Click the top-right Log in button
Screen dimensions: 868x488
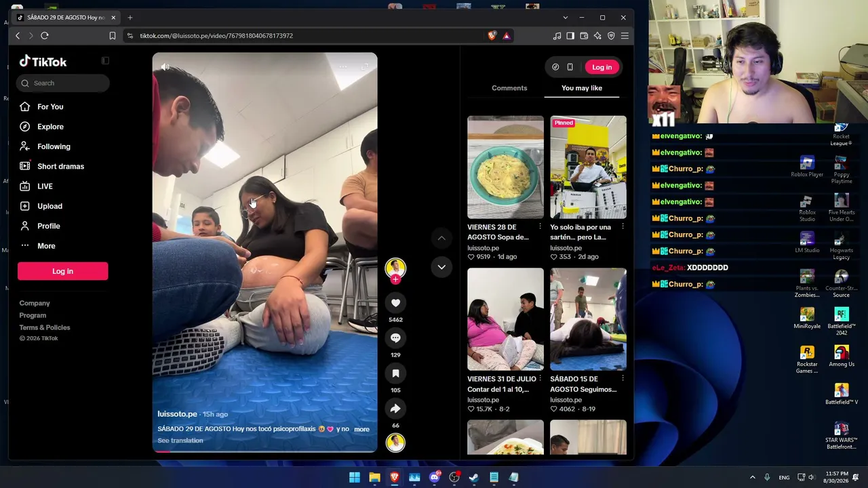coord(601,67)
